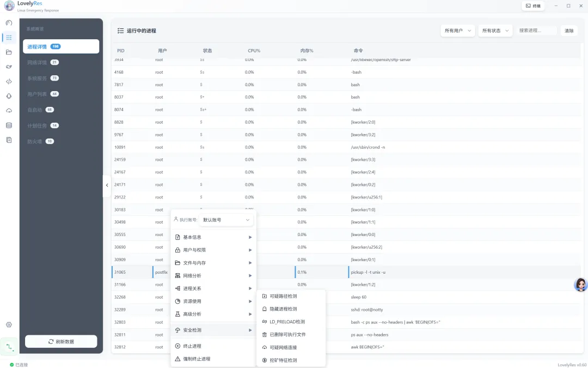Click the ps aux --no-headers command cell
The width and height of the screenshot is (588, 368).
tap(369, 335)
